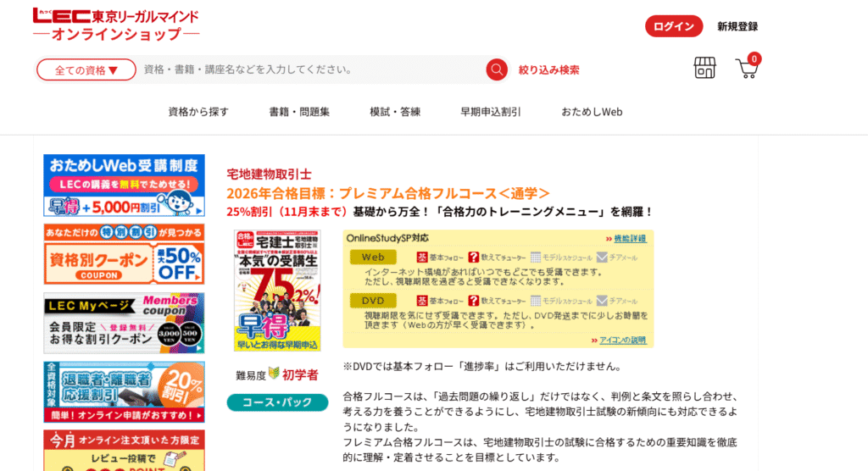Image resolution: width=868 pixels, height=471 pixels.
Task: Click the 宅建士 course brochure thumbnail
Action: pyautogui.click(x=278, y=291)
